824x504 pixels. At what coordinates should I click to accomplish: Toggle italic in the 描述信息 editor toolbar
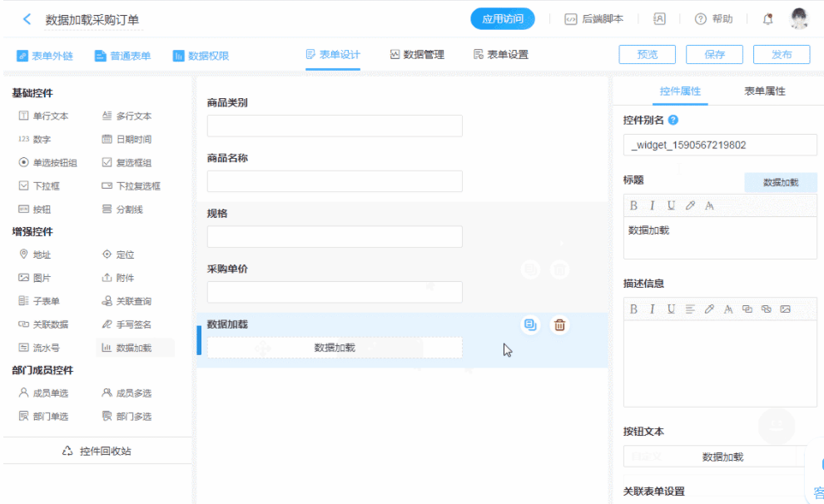(653, 309)
